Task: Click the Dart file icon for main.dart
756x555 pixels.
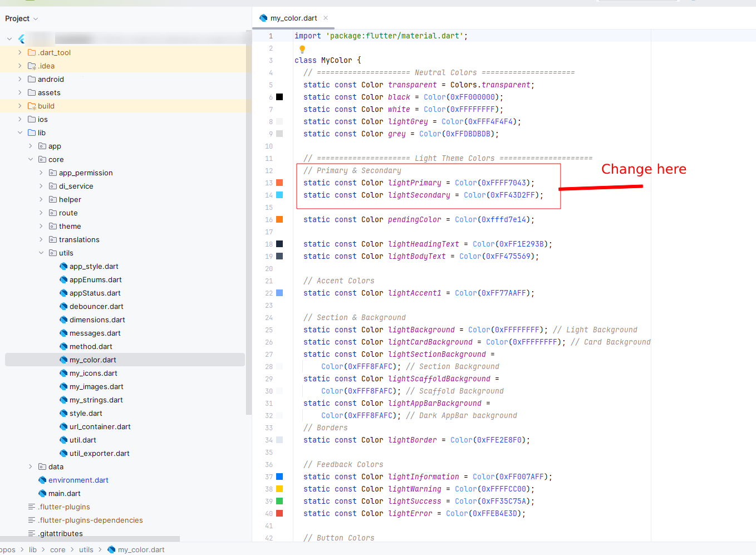Action: (42, 493)
